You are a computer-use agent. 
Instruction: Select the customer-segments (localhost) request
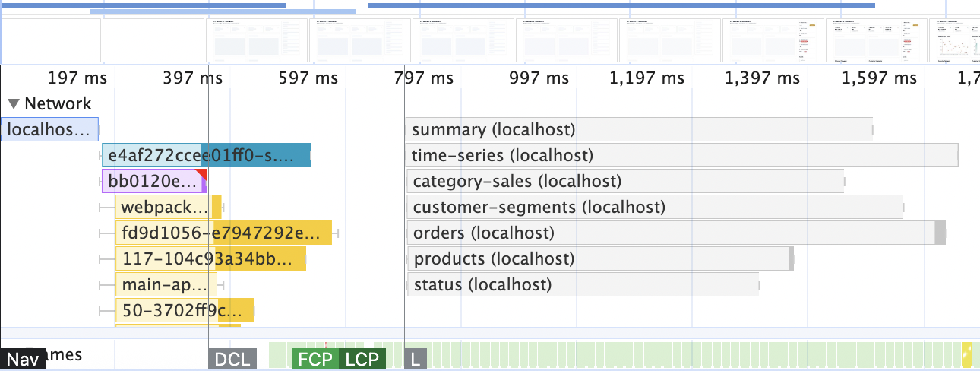pos(655,207)
